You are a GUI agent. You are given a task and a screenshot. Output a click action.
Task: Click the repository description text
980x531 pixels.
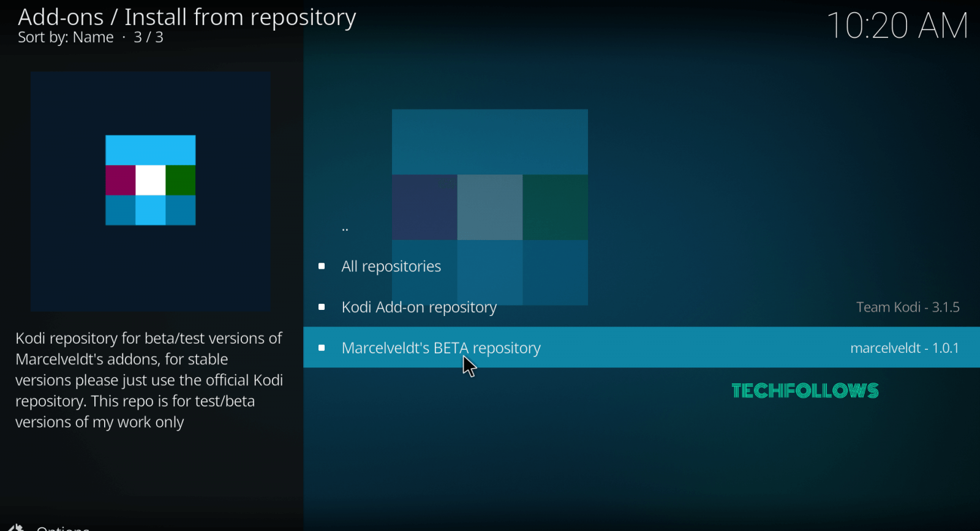click(x=149, y=380)
